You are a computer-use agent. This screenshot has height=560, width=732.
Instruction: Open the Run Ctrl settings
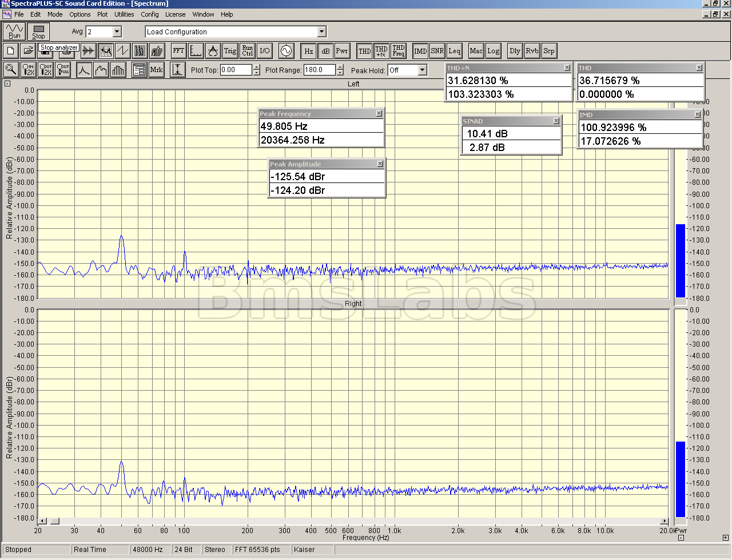247,51
